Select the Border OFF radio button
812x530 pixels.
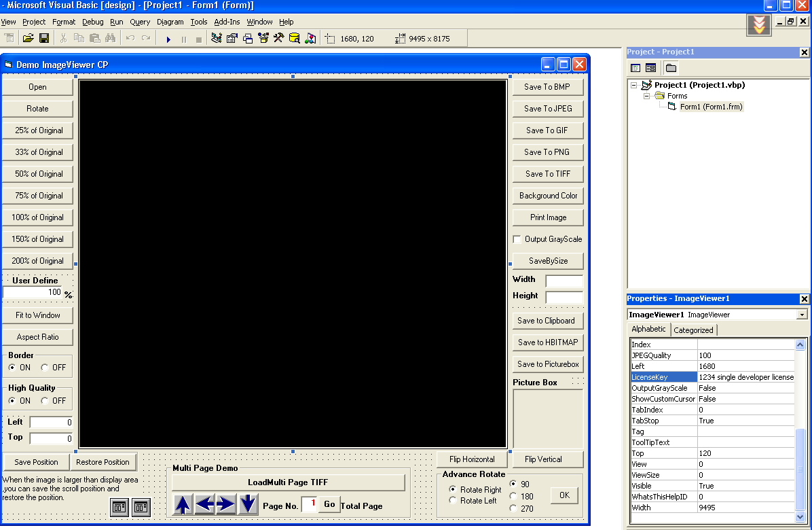coord(45,368)
